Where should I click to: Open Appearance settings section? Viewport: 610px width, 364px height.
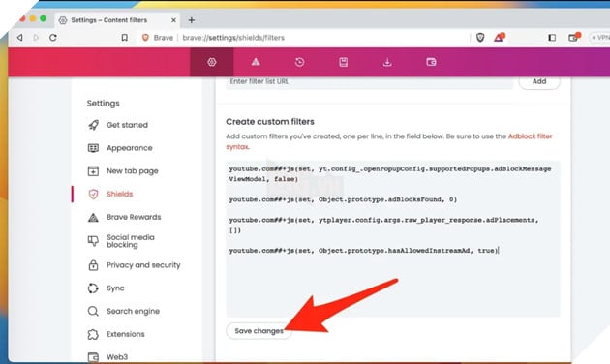pyautogui.click(x=130, y=148)
